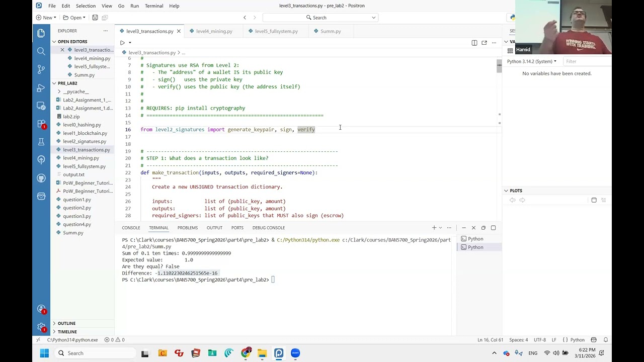Click the top Search command center box
This screenshot has height=362, width=644.
point(320,18)
